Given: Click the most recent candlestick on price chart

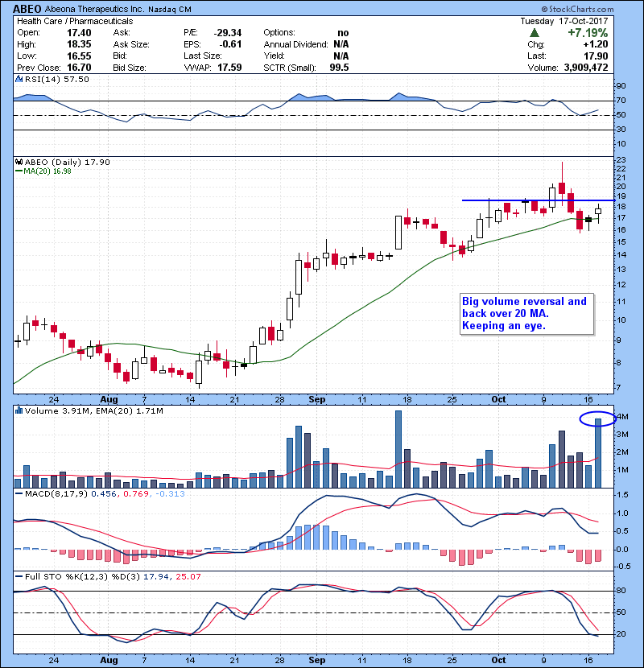Looking at the screenshot, I should pos(598,212).
